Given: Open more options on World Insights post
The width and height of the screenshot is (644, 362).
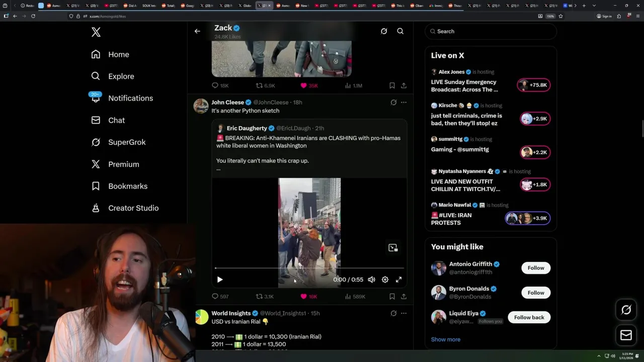Looking at the screenshot, I should tap(404, 313).
